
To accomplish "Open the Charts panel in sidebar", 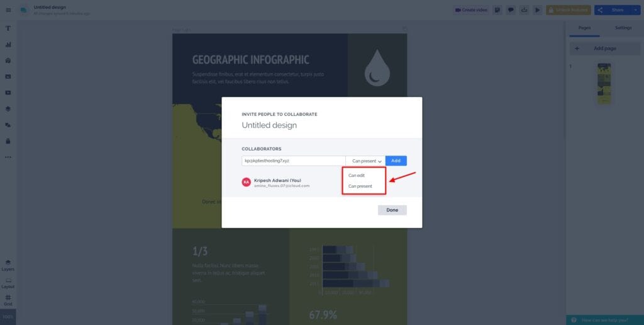I will (x=8, y=45).
